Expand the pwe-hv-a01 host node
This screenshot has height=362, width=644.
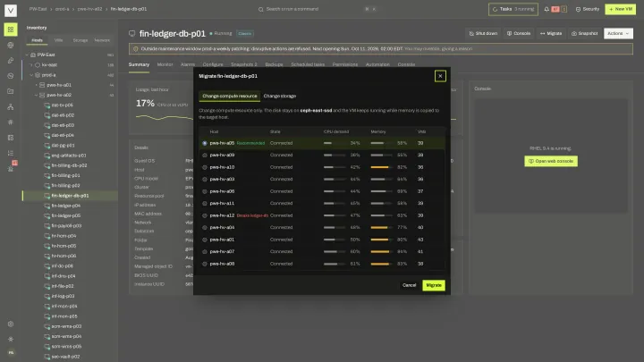coord(36,85)
